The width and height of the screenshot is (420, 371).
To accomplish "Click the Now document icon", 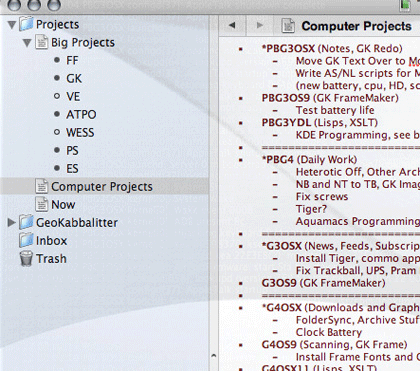I will click(42, 204).
